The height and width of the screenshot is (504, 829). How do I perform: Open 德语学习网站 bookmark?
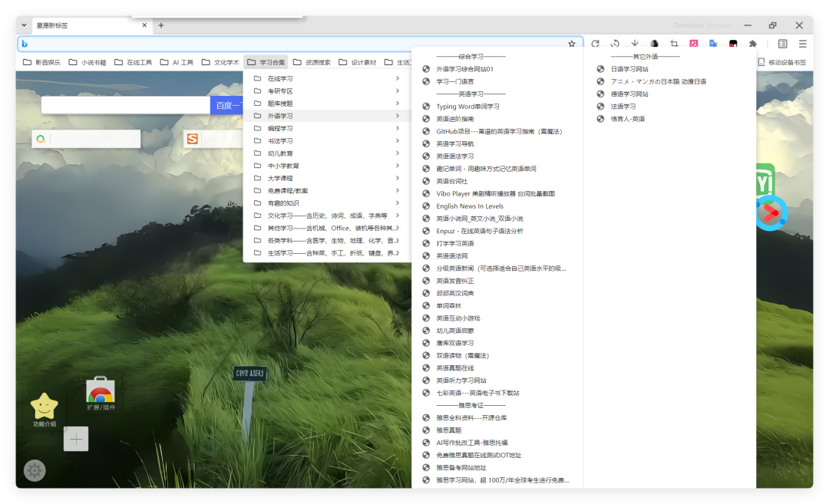click(x=670, y=94)
